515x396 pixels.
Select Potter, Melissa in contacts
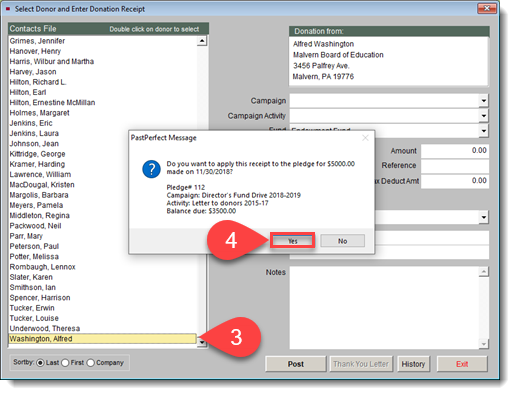click(x=34, y=257)
